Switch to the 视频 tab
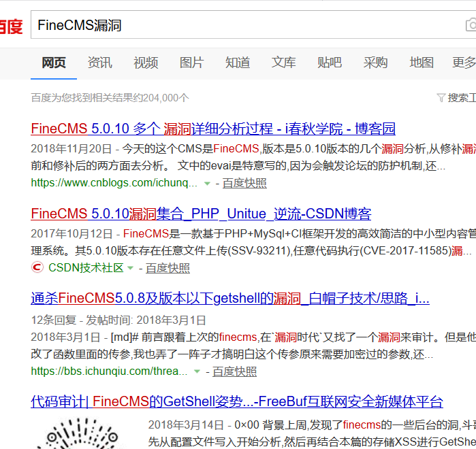Screen dimensions: 476x449 [146, 63]
